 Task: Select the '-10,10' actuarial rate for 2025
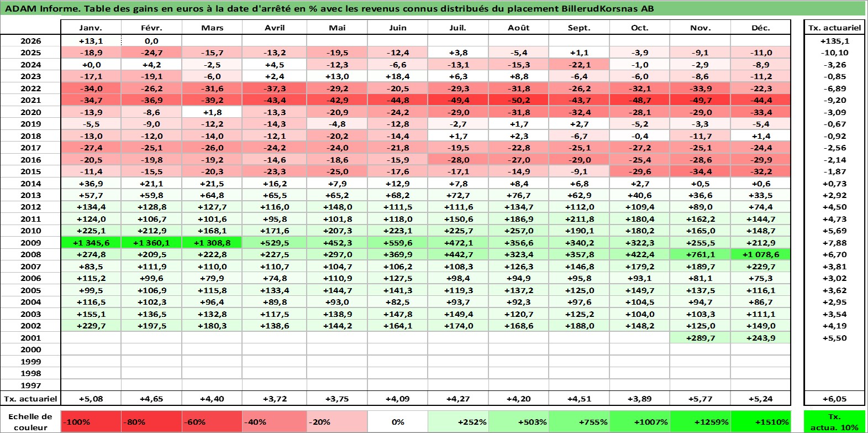click(x=834, y=53)
